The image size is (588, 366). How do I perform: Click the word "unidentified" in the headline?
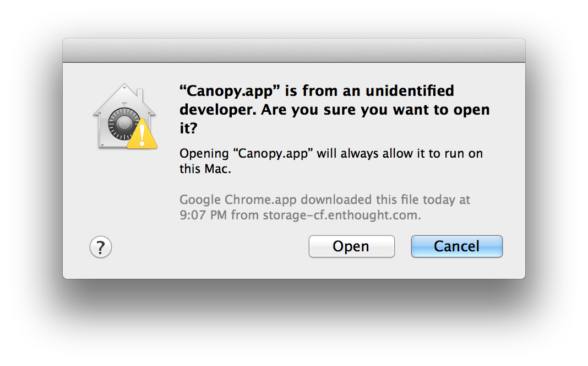[x=410, y=90]
